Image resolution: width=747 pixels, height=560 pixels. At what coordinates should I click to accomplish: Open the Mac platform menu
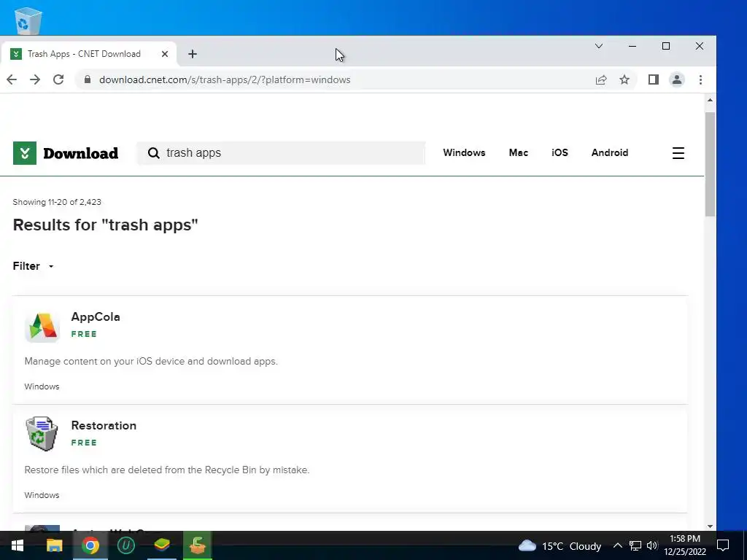(519, 152)
